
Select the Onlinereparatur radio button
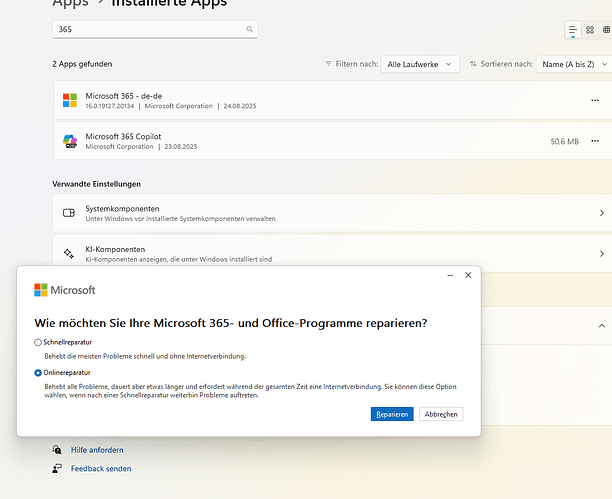click(38, 372)
